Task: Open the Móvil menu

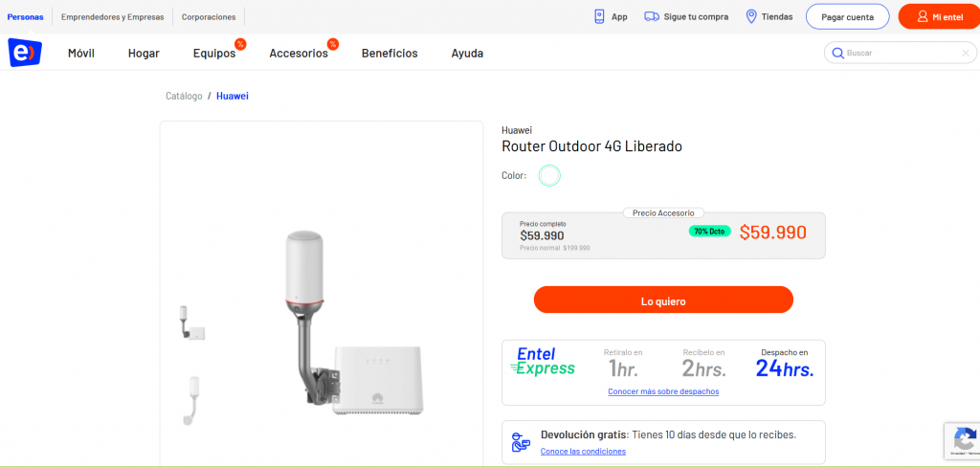Action: [81, 54]
